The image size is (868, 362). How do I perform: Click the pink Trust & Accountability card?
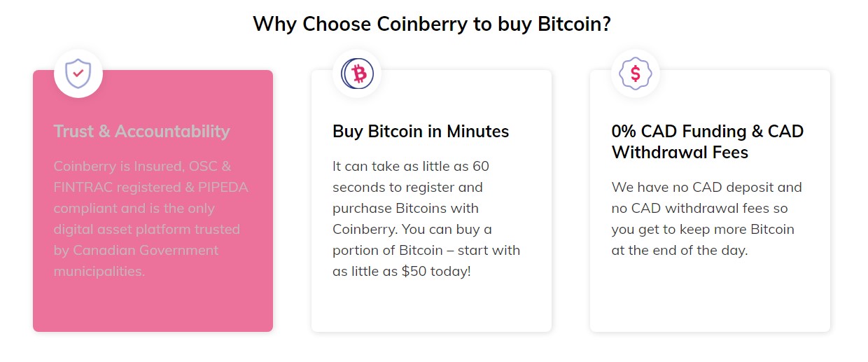coord(153,200)
